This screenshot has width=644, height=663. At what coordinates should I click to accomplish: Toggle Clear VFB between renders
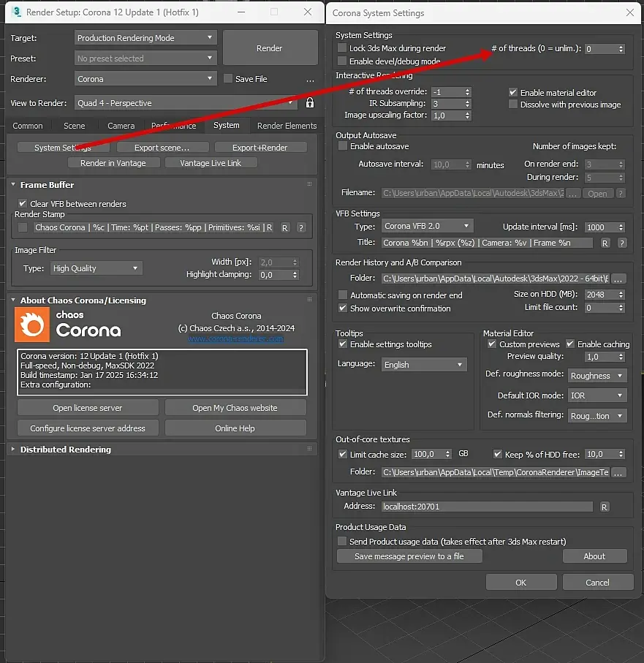(23, 203)
